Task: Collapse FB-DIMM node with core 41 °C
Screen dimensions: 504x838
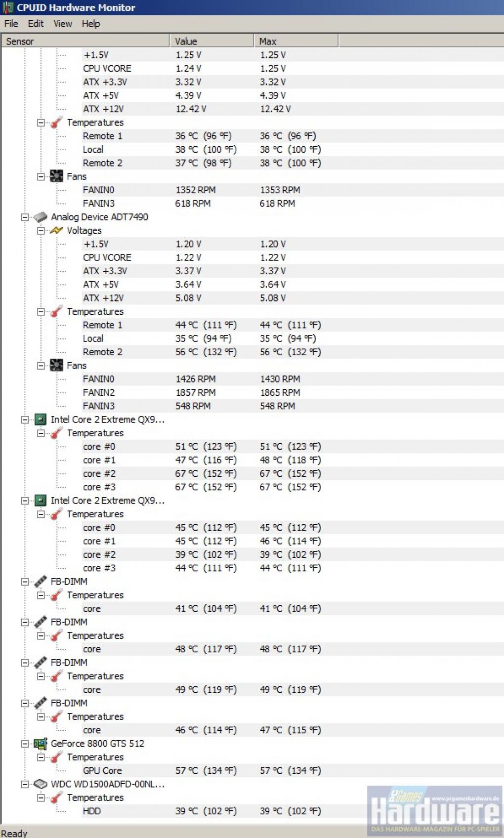Action: pyautogui.click(x=25, y=582)
